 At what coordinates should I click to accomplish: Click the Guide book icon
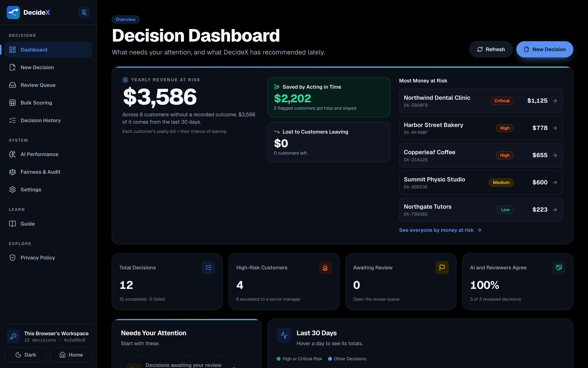(x=12, y=224)
